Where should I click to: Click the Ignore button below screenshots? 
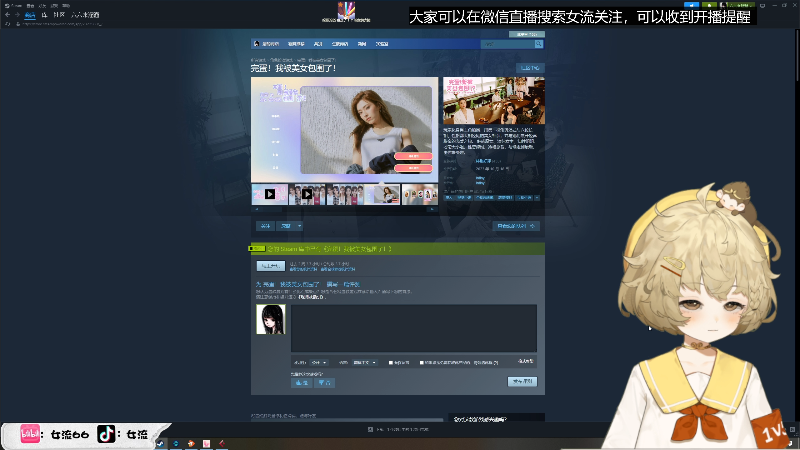[286, 226]
